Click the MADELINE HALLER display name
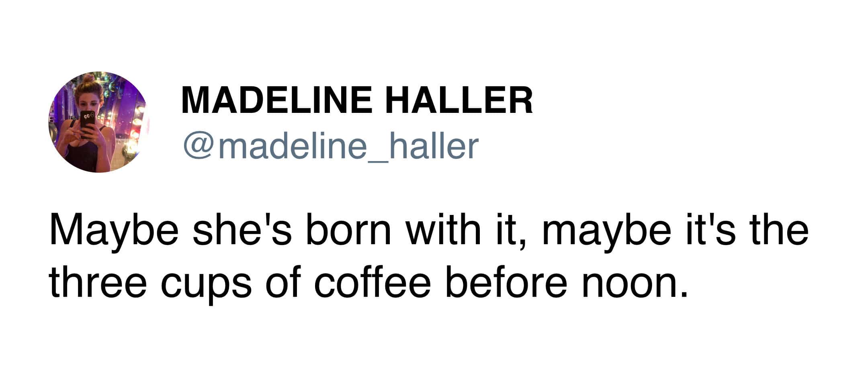The height and width of the screenshot is (380, 868). point(357,100)
